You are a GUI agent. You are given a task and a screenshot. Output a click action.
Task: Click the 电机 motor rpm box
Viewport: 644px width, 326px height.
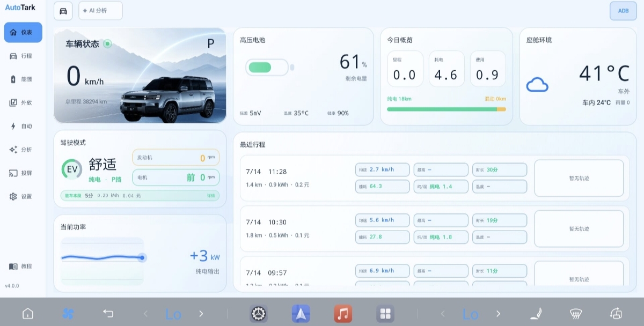tap(176, 177)
